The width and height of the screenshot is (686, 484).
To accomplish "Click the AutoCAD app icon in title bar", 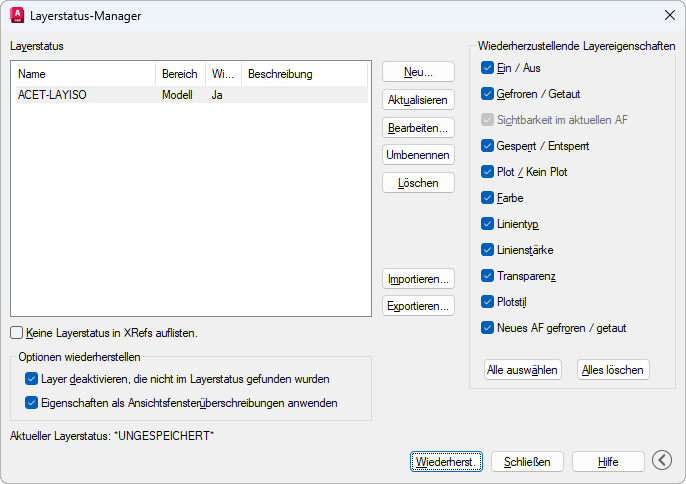I will tap(17, 16).
